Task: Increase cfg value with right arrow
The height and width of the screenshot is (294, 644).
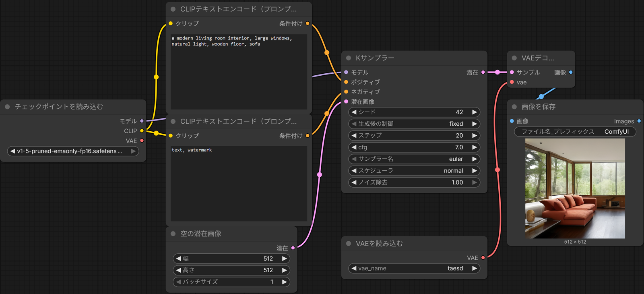Action: [475, 147]
